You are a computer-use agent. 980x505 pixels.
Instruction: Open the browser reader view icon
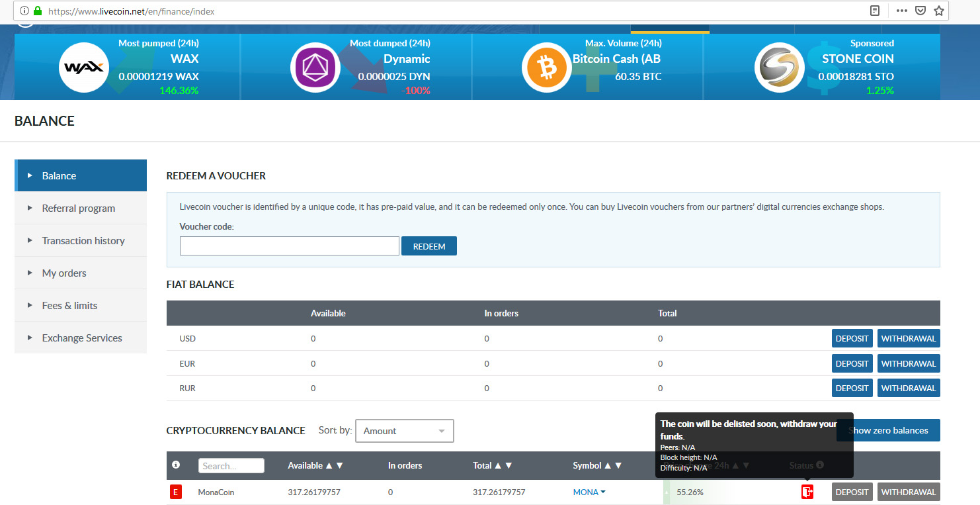(x=875, y=11)
